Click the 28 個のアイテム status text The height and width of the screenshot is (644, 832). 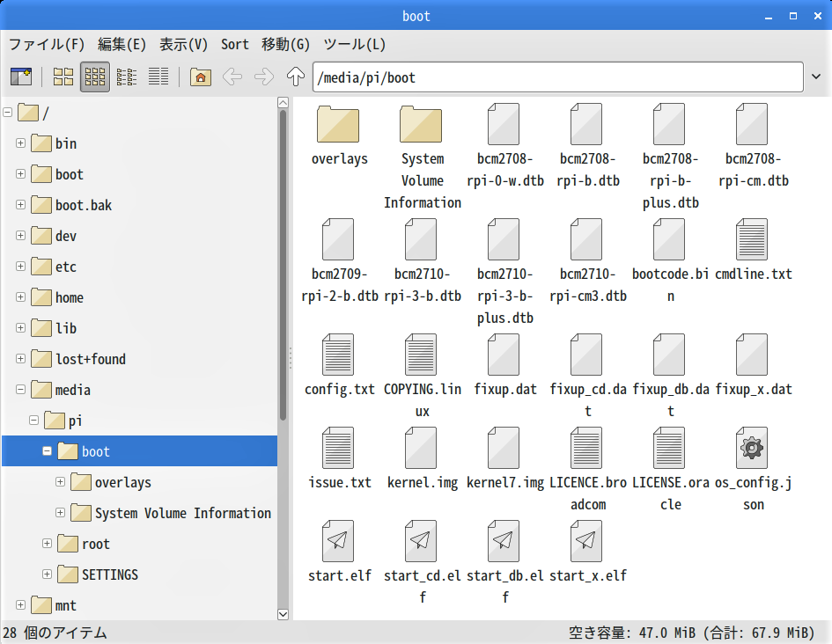click(x=55, y=633)
